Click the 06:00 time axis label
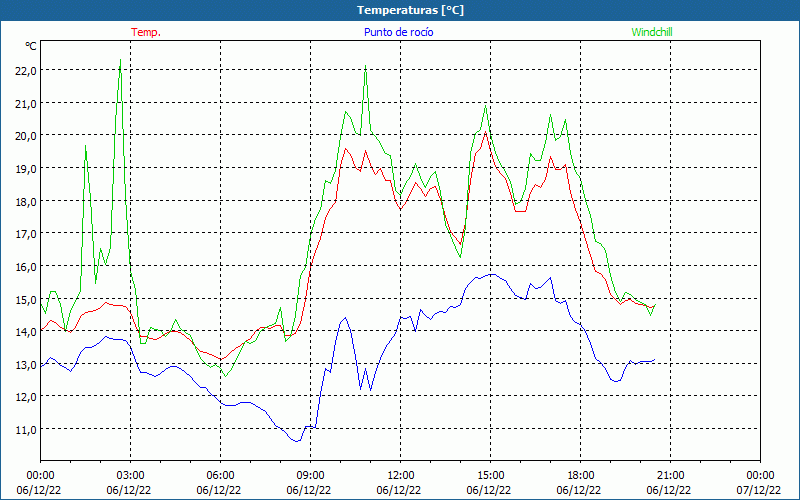The image size is (800, 500). (220, 476)
